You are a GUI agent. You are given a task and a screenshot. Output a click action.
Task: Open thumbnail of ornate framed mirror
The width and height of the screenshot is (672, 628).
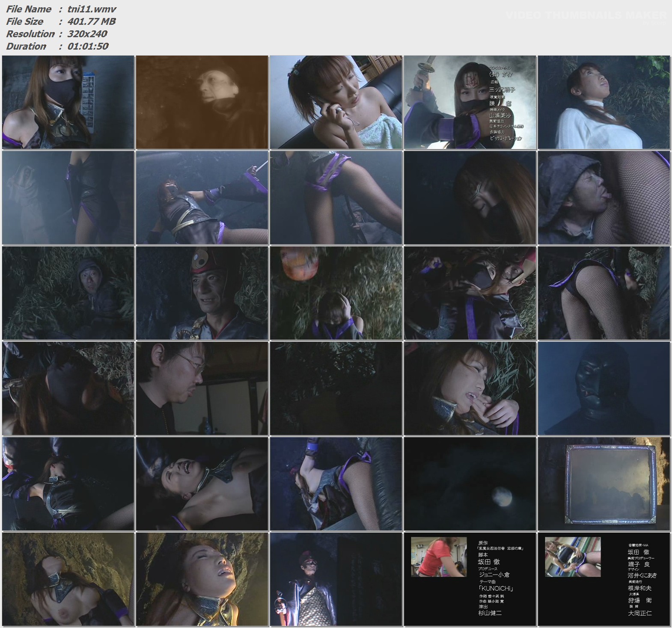pyautogui.click(x=604, y=484)
